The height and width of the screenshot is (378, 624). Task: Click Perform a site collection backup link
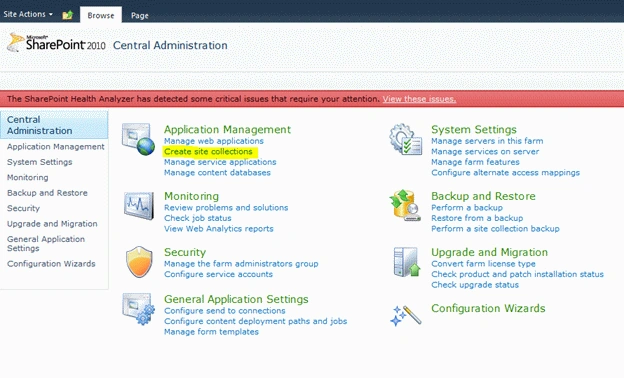pyautogui.click(x=495, y=229)
